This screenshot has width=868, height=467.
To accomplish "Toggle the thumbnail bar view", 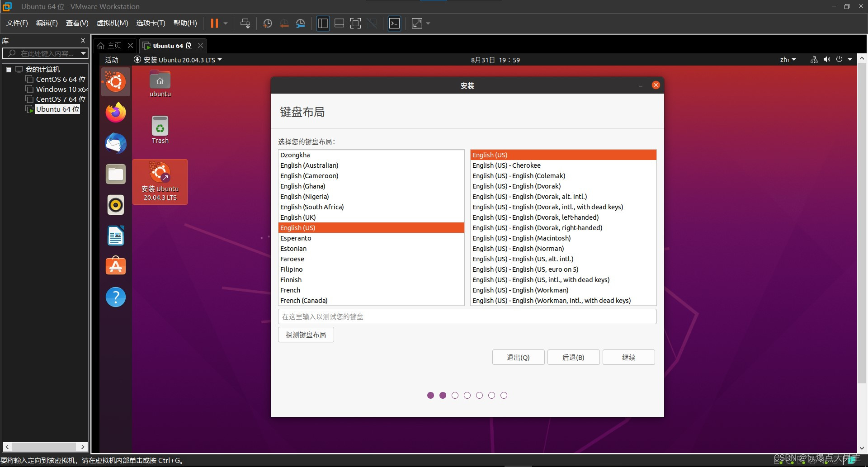I will [339, 23].
